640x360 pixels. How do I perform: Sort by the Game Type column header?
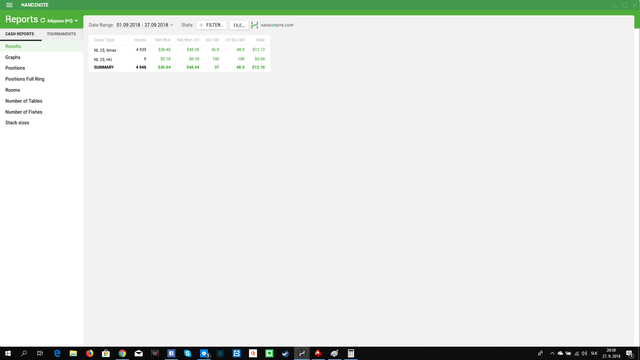[x=104, y=40]
